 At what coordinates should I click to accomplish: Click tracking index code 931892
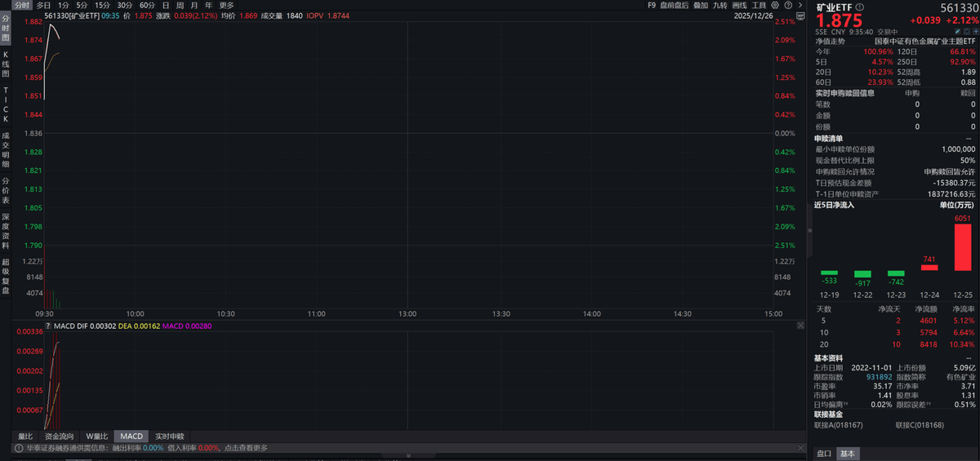click(878, 378)
